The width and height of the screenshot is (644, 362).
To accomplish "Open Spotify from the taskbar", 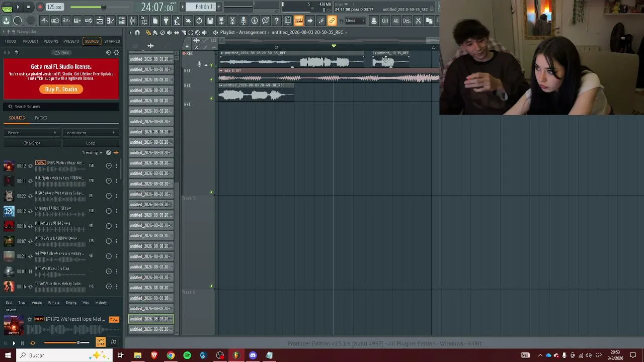I will point(187,355).
